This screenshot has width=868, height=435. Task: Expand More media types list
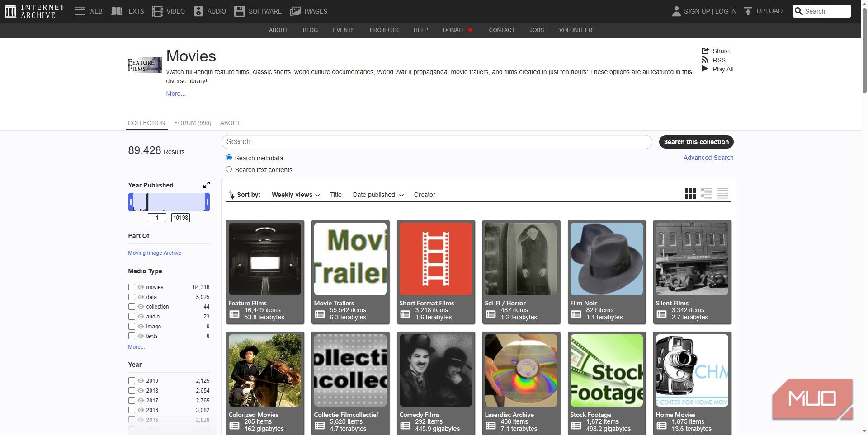pos(136,347)
